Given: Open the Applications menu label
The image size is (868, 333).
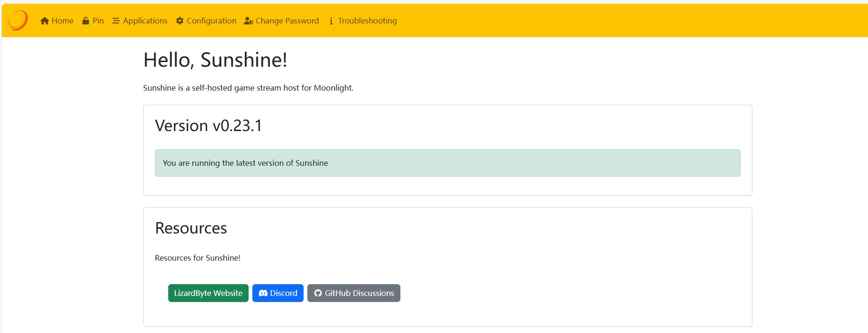Looking at the screenshot, I should 145,21.
